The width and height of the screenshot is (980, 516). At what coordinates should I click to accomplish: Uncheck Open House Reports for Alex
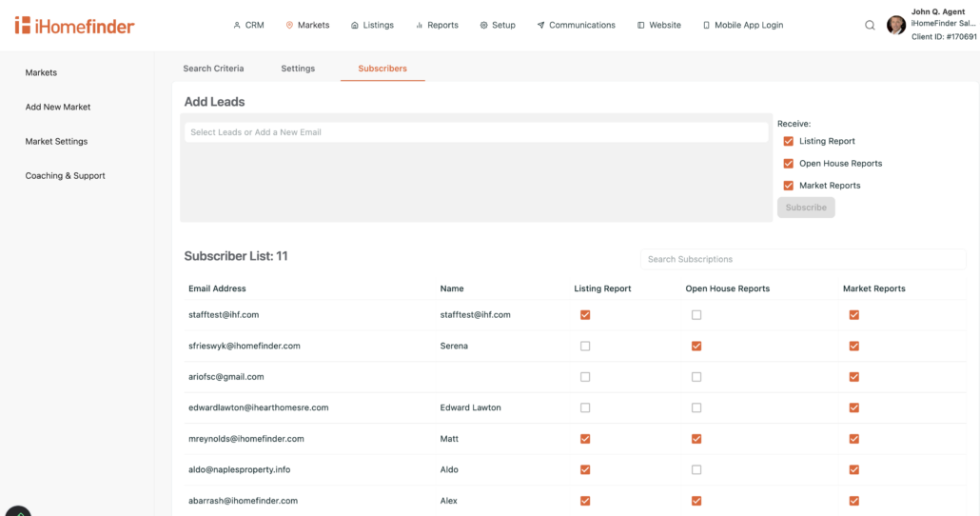tap(696, 501)
